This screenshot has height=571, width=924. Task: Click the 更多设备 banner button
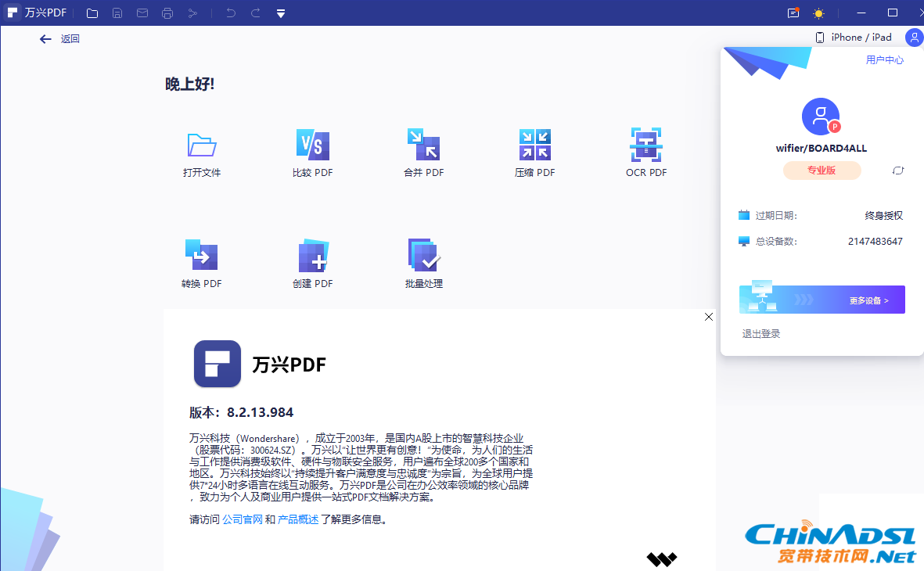click(x=822, y=300)
